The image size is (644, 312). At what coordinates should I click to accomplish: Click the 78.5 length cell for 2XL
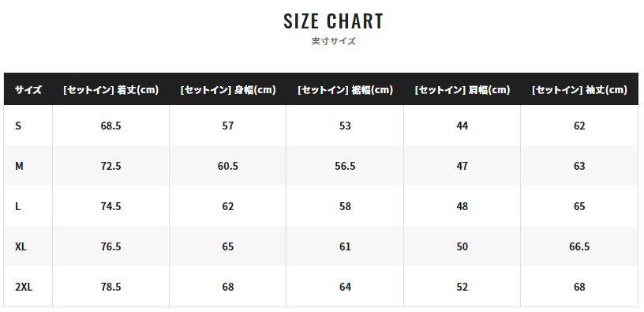[x=111, y=287]
